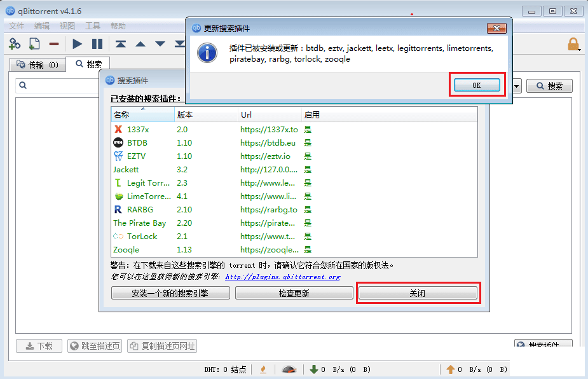The height and width of the screenshot is (379, 588).
Task: Click the RARBG plugin icon
Action: pyautogui.click(x=118, y=209)
